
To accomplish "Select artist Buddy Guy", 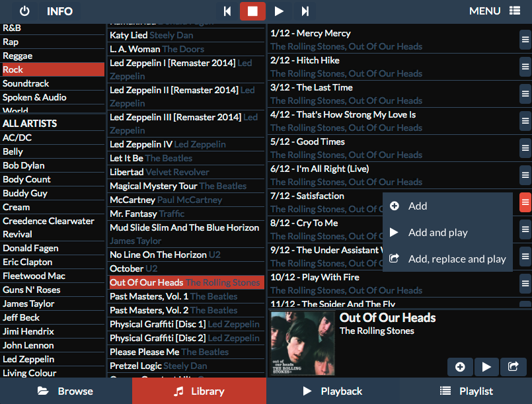I will 52,193.
